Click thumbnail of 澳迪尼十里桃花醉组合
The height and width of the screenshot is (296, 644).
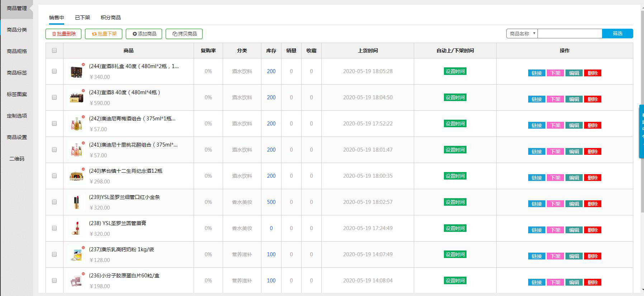pos(76,150)
